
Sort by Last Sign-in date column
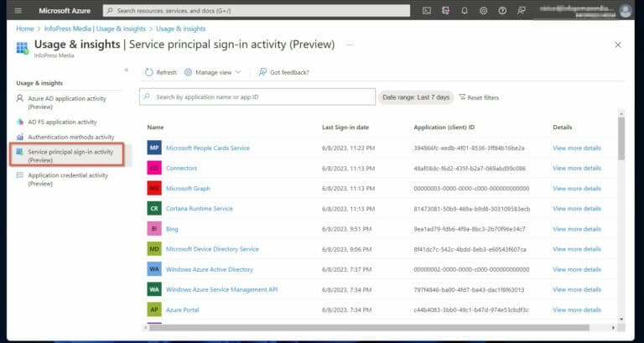click(345, 127)
